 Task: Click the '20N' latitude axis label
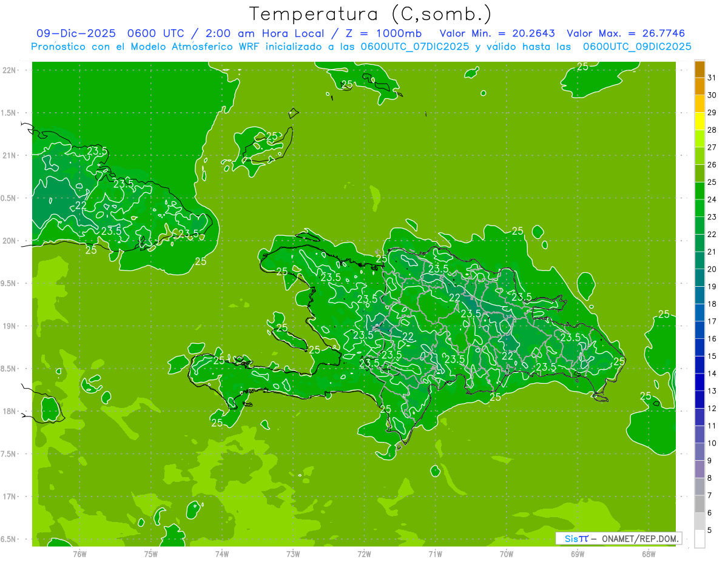pyautogui.click(x=9, y=241)
